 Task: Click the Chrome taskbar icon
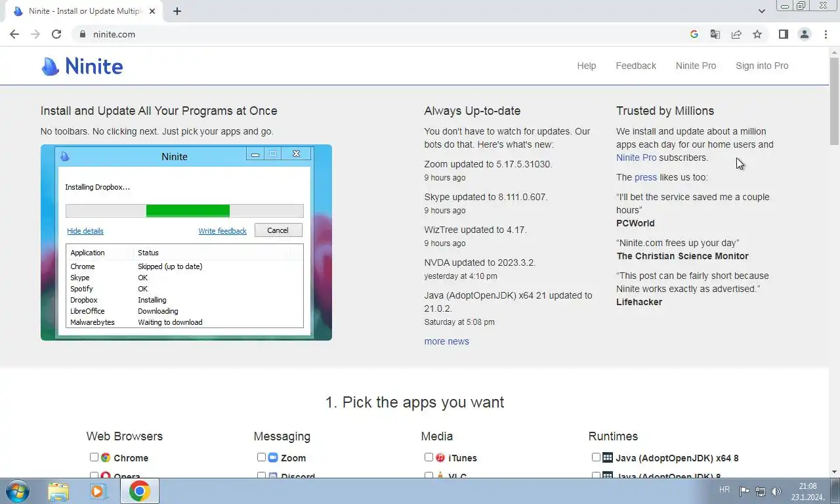click(139, 491)
